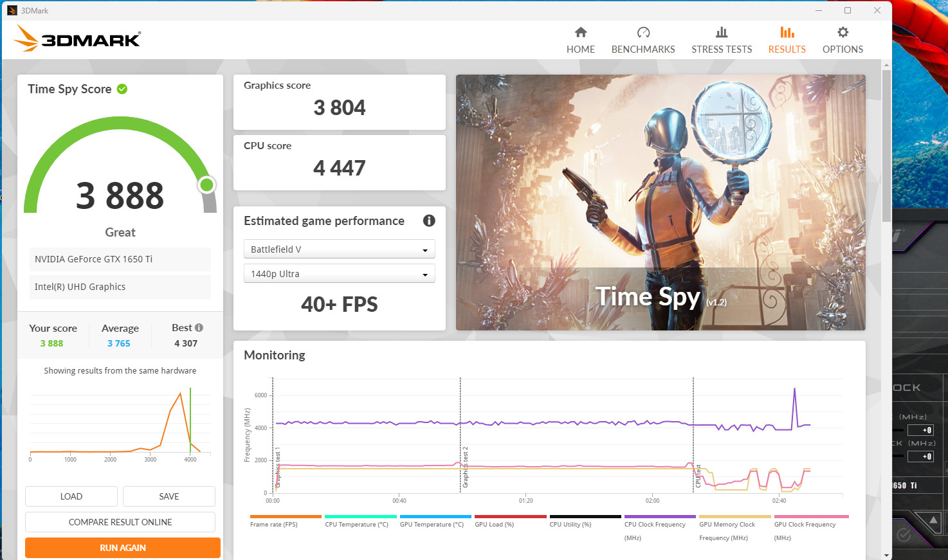The width and height of the screenshot is (948, 560).
Task: Toggle Frame rate (FPS) legend
Action: pyautogui.click(x=285, y=521)
